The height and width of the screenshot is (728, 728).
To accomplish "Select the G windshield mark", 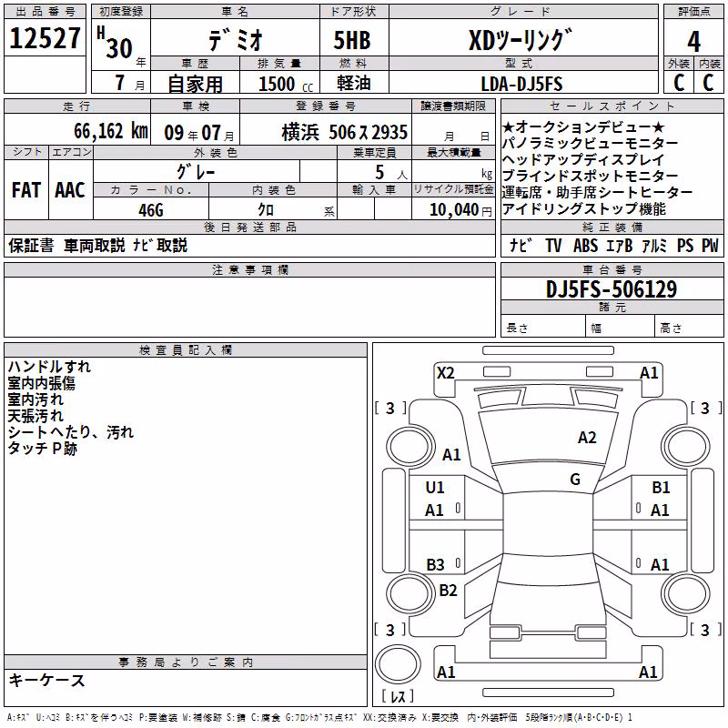I will (575, 479).
